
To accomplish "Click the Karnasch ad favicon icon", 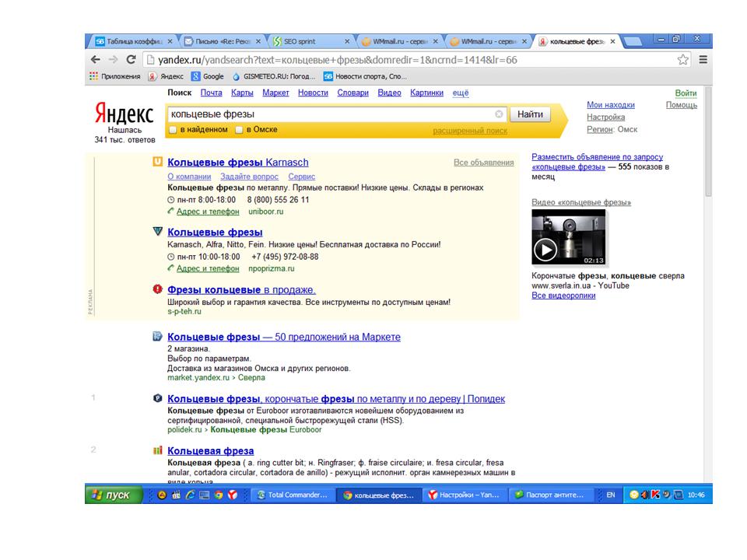I will (157, 162).
